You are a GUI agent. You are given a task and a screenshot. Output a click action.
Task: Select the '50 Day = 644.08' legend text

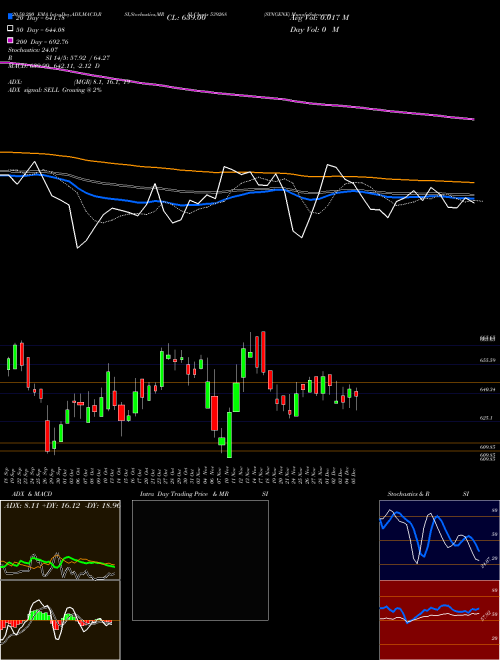40,29
